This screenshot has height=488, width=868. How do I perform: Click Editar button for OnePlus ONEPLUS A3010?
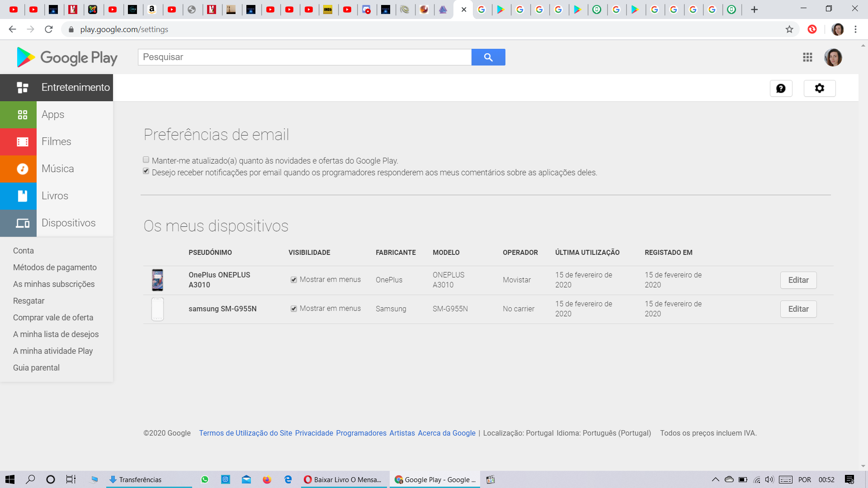pos(798,280)
